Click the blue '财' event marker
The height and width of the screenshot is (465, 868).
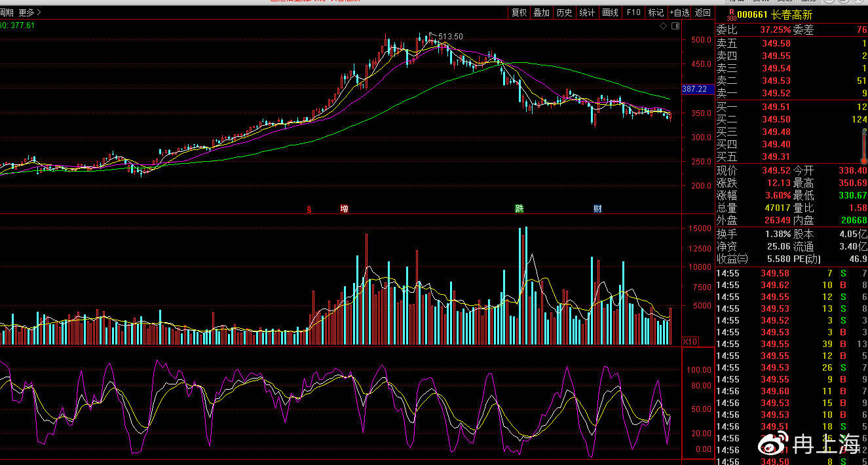(597, 209)
